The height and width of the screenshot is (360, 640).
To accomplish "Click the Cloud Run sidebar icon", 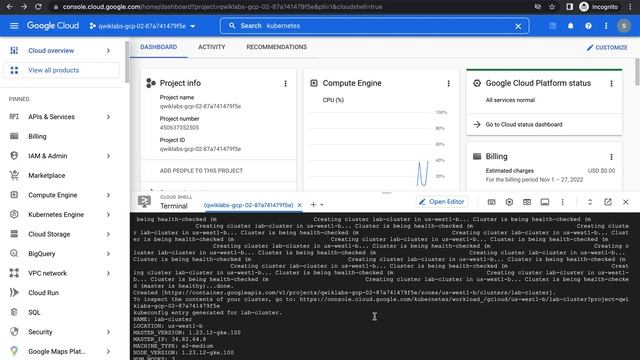I will [x=14, y=293].
